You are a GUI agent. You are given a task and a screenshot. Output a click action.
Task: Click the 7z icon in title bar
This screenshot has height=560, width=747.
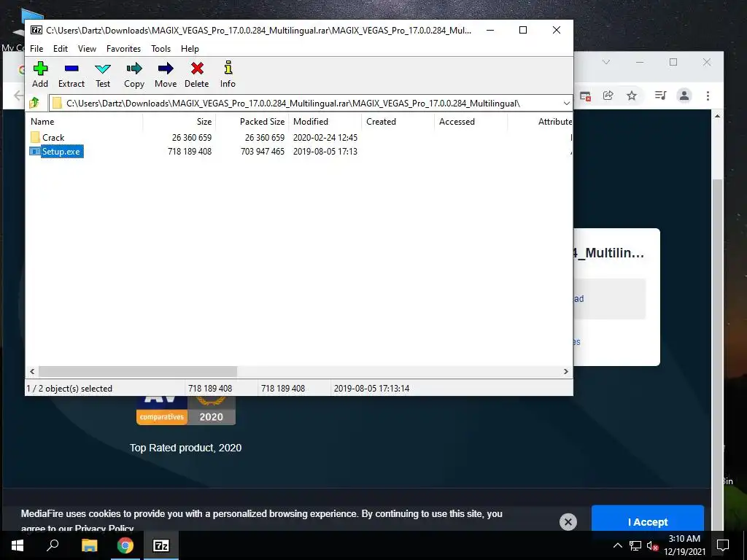(36, 30)
